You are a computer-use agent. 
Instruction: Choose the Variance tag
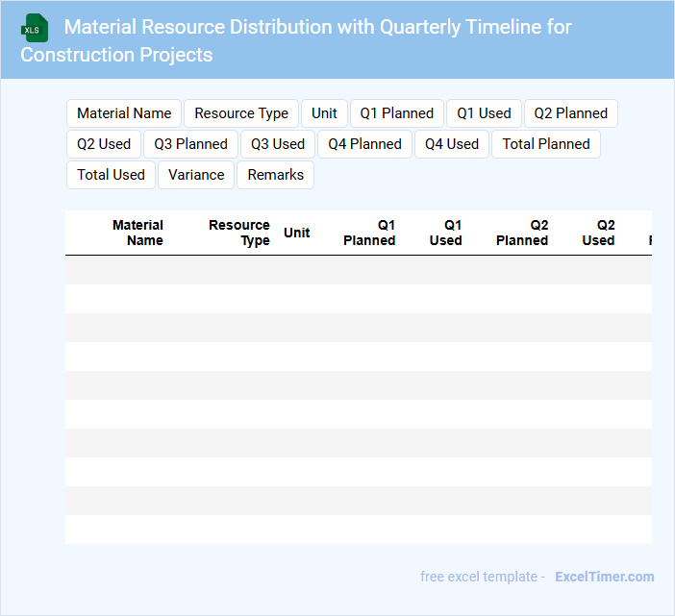(196, 175)
